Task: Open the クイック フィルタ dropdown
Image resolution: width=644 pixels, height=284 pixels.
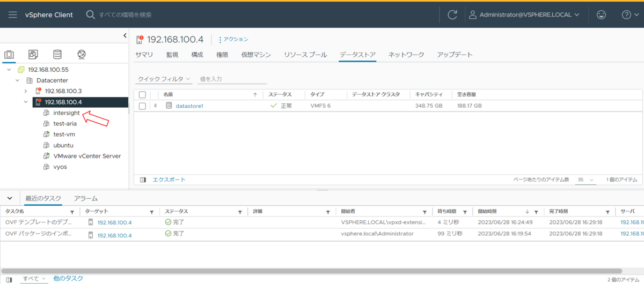Action: click(x=164, y=79)
